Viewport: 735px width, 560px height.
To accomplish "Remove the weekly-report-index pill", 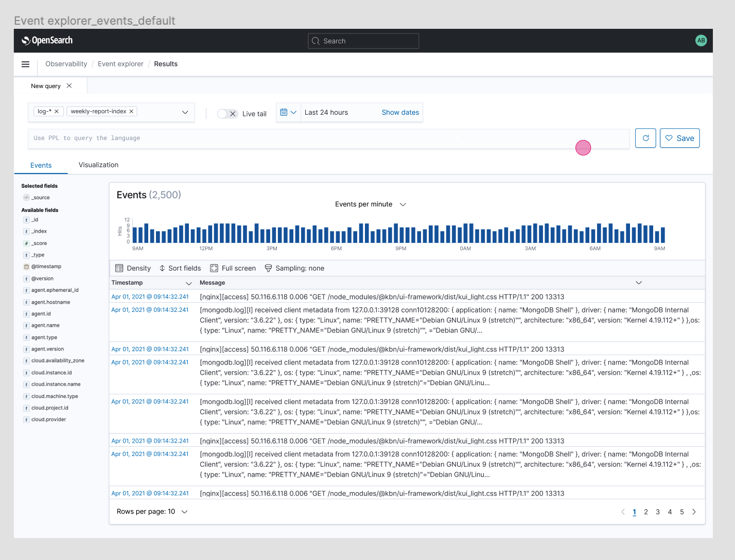I will [x=131, y=111].
